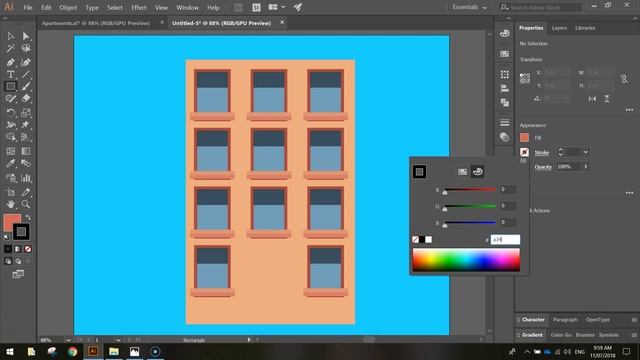Open Chrome from the taskbar

73,351
